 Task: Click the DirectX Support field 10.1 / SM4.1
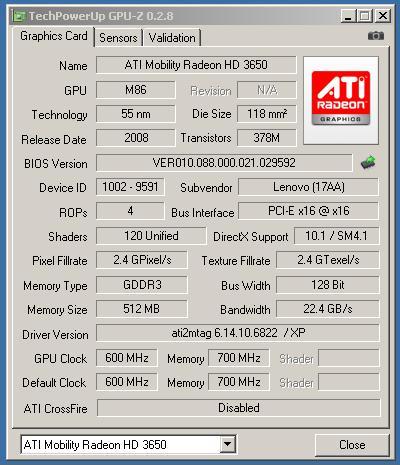click(337, 236)
